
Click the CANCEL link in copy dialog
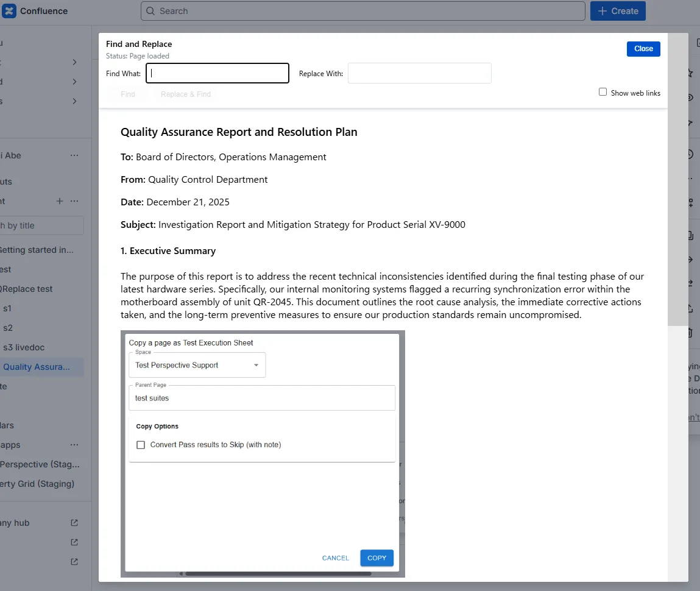point(335,558)
